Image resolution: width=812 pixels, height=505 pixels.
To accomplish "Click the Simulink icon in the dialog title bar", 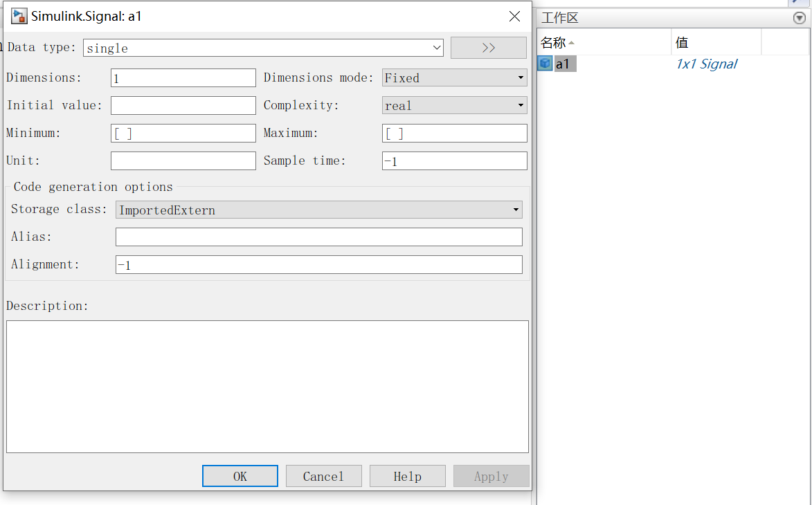I will pos(19,16).
